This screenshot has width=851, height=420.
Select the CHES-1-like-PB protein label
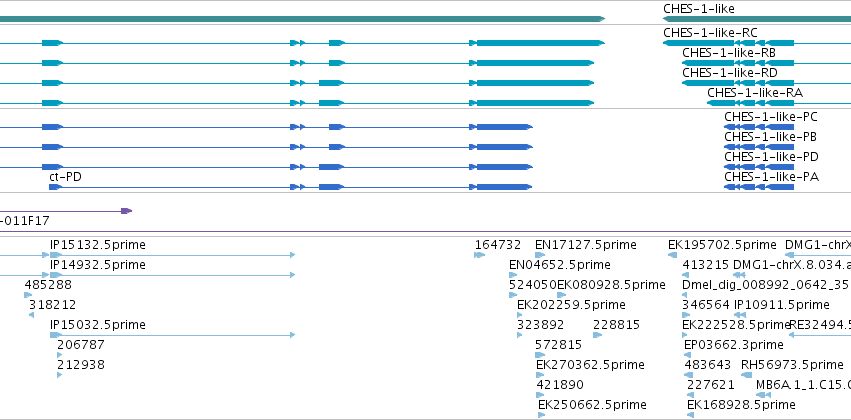coord(770,137)
